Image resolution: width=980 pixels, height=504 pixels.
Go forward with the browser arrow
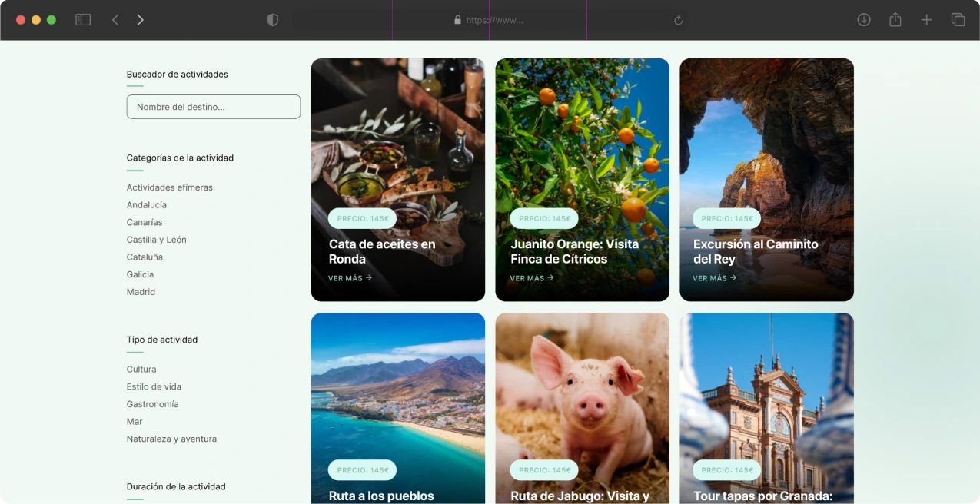(x=140, y=20)
